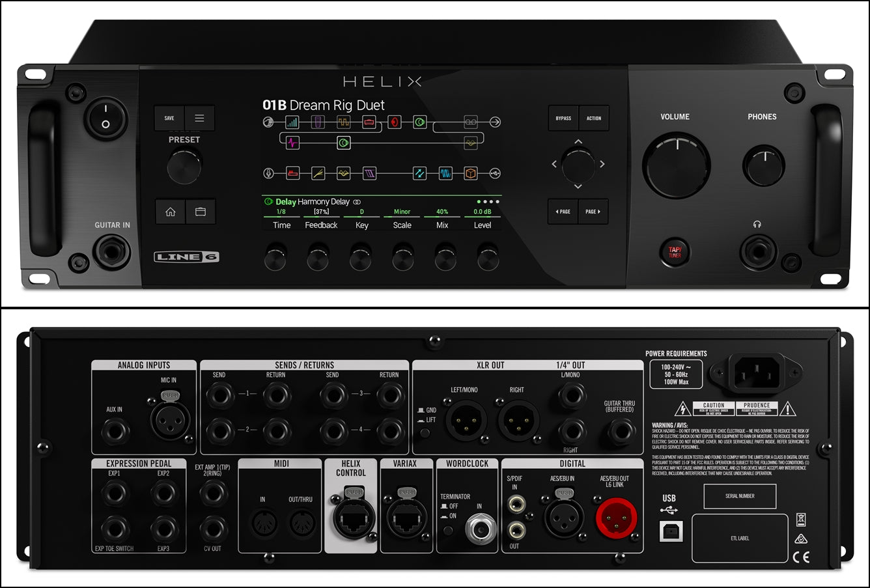Go to the previous parameter page
Screen dimensions: 870x588
(x=563, y=212)
